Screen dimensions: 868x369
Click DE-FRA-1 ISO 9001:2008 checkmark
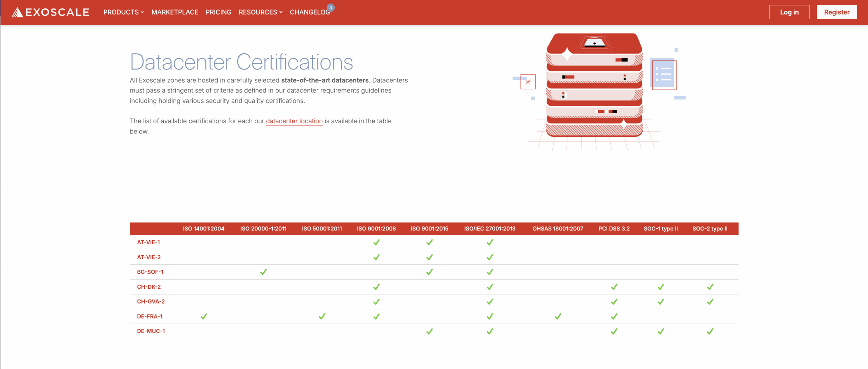click(x=376, y=316)
